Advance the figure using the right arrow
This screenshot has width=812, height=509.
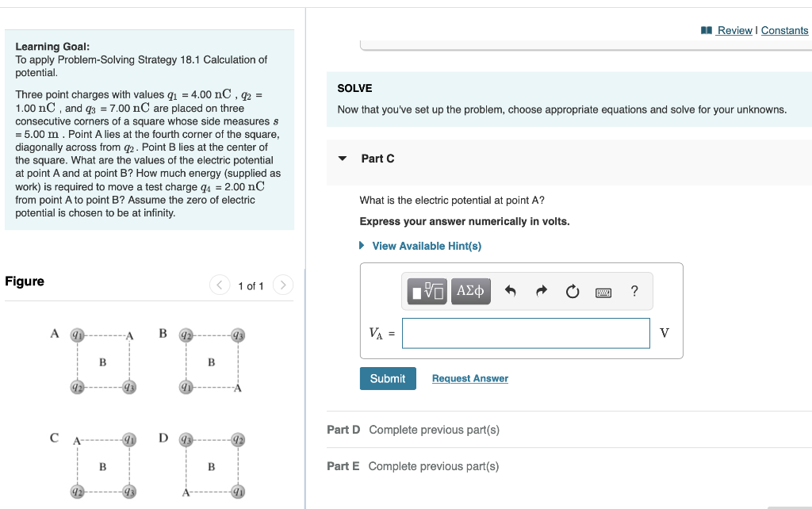[x=283, y=285]
